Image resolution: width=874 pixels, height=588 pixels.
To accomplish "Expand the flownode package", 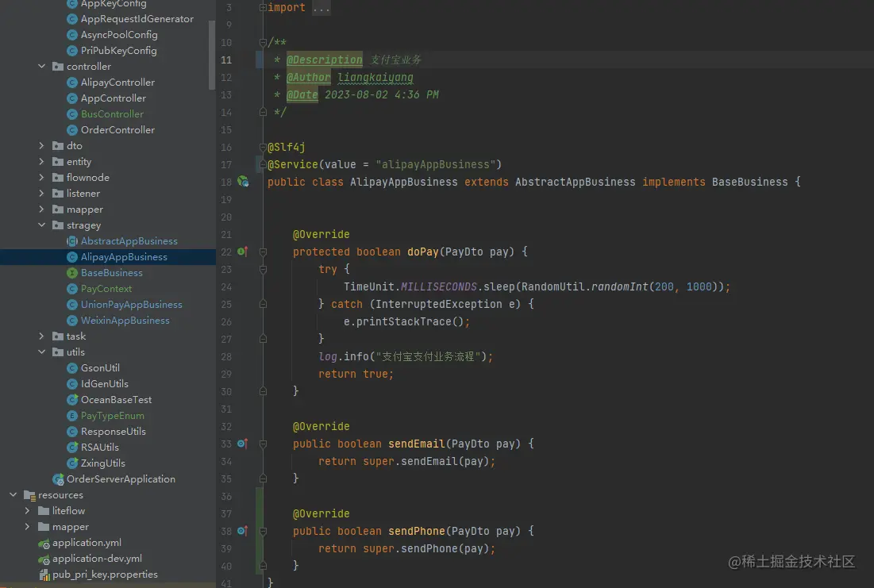I will pos(42,178).
